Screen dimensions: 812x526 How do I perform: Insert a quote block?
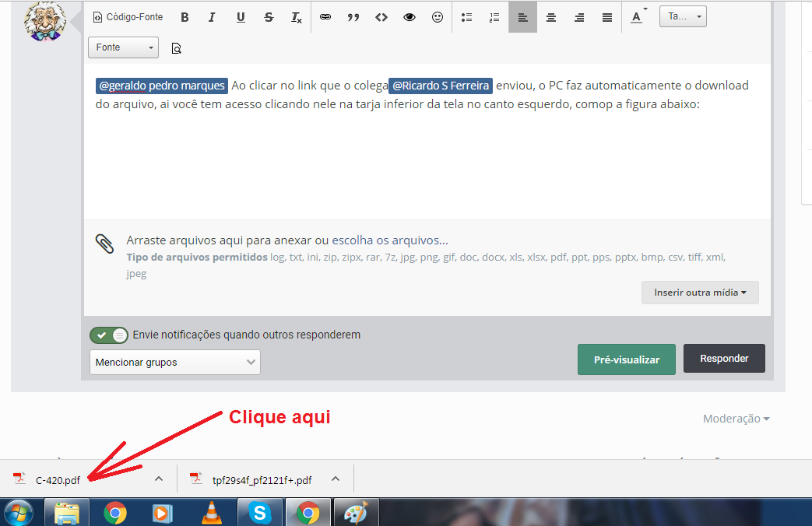(353, 17)
